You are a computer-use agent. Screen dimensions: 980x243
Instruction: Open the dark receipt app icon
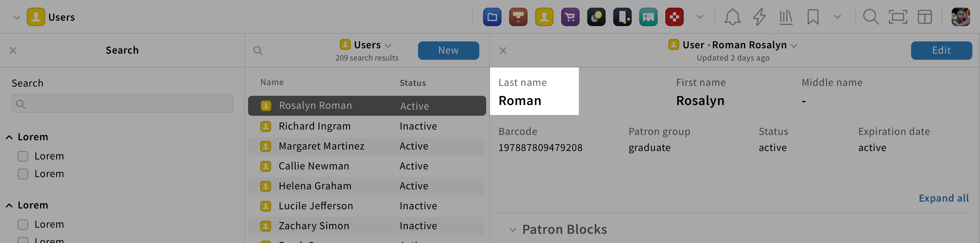[x=622, y=17]
